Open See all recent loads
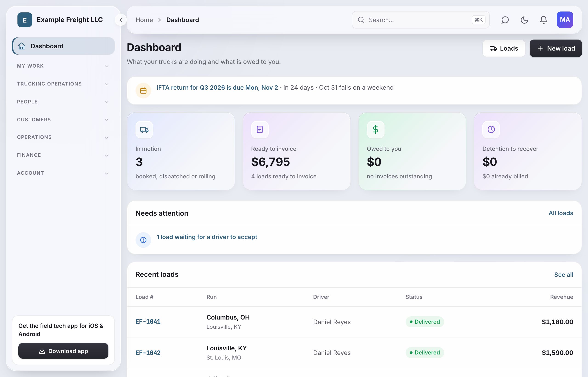The image size is (588, 377). [564, 275]
